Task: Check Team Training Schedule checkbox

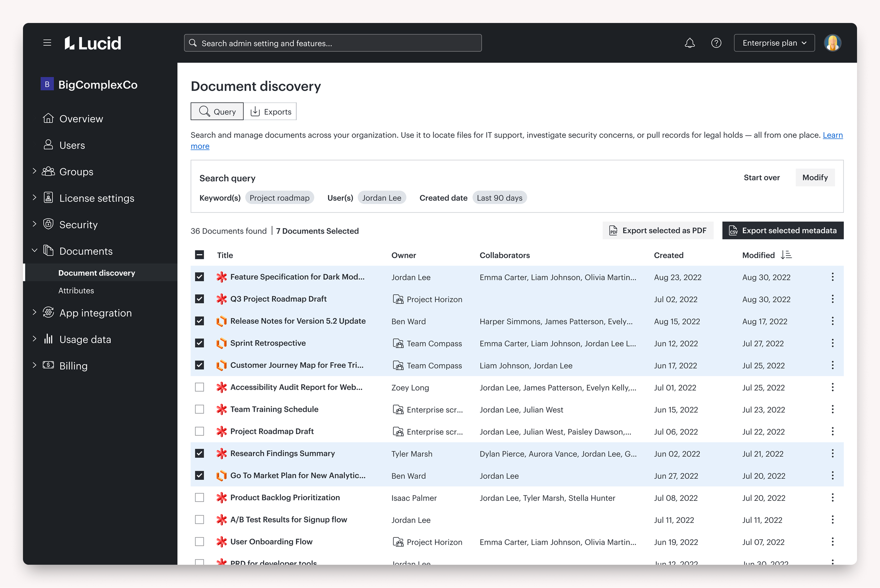Action: 200,410
